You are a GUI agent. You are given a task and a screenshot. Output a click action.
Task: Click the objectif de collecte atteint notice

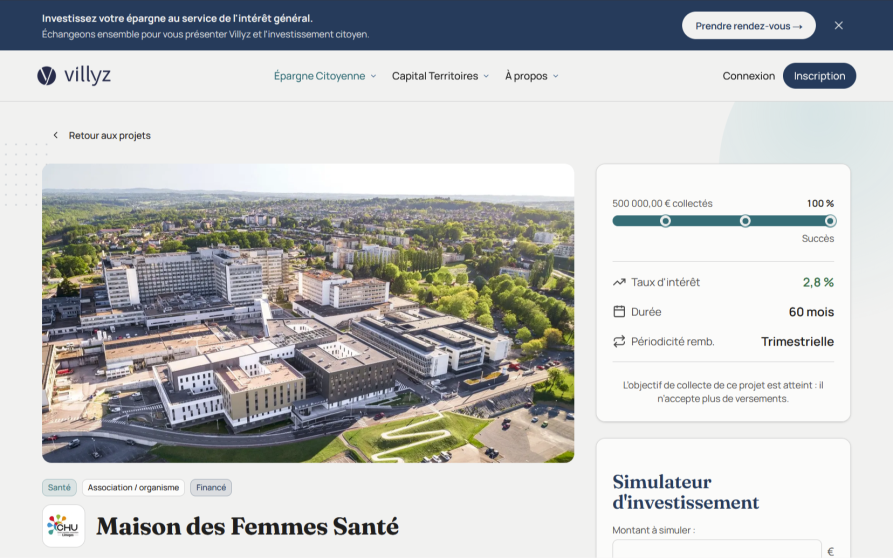click(x=723, y=392)
